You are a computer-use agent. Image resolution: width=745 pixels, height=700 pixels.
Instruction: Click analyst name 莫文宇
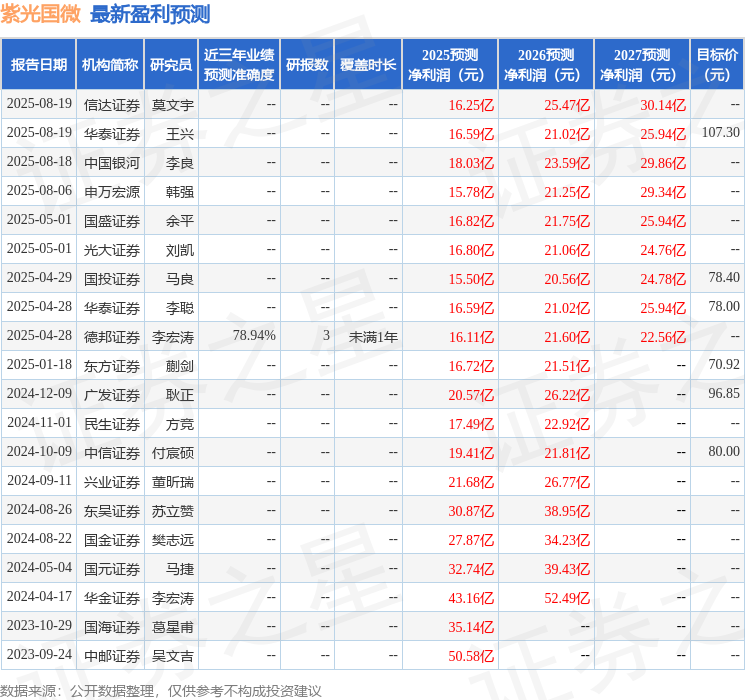click(x=173, y=105)
